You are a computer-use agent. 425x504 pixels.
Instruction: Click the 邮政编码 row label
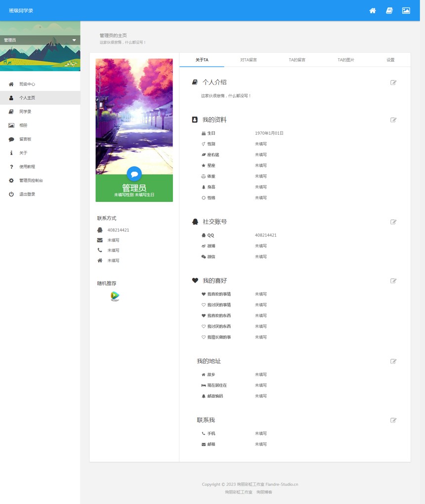(215, 396)
